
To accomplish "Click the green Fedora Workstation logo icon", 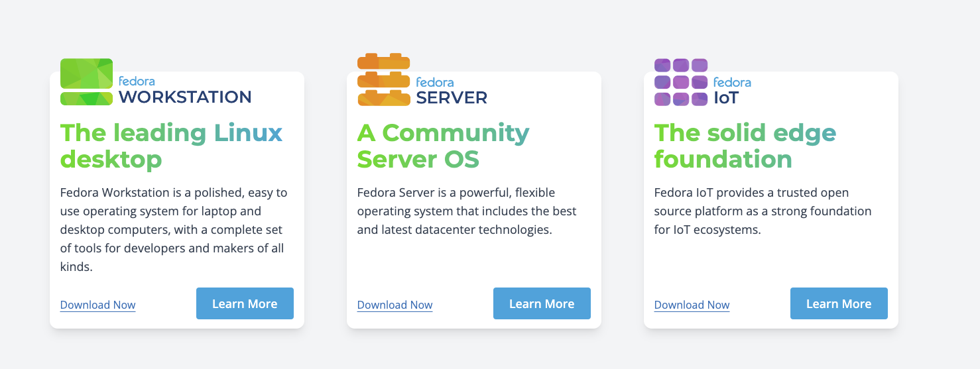I will 87,82.
